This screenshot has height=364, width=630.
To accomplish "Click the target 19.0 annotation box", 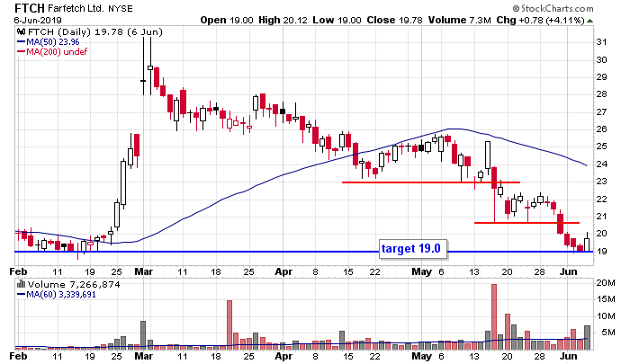I will tap(412, 248).
